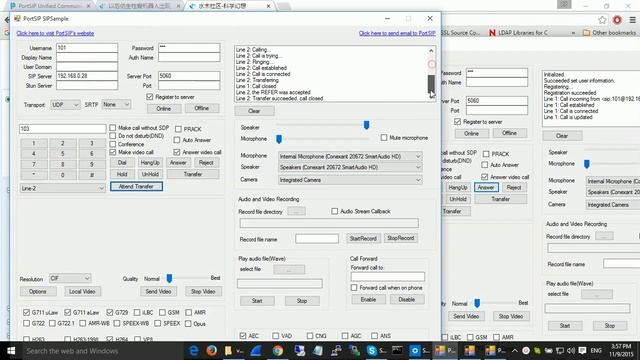
Task: Check Mute microphone
Action: (x=384, y=138)
